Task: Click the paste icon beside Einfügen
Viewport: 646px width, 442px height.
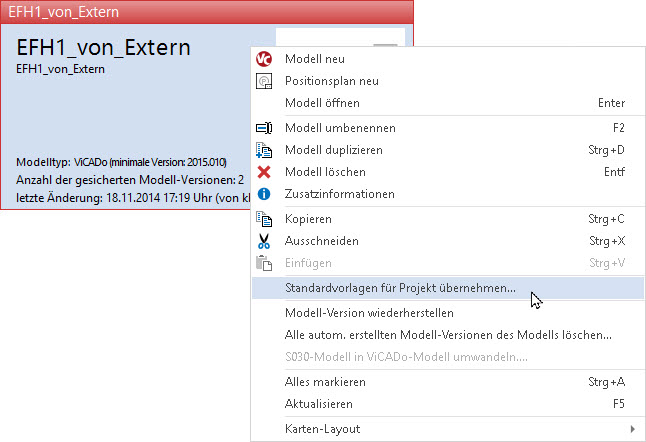Action: [x=264, y=263]
